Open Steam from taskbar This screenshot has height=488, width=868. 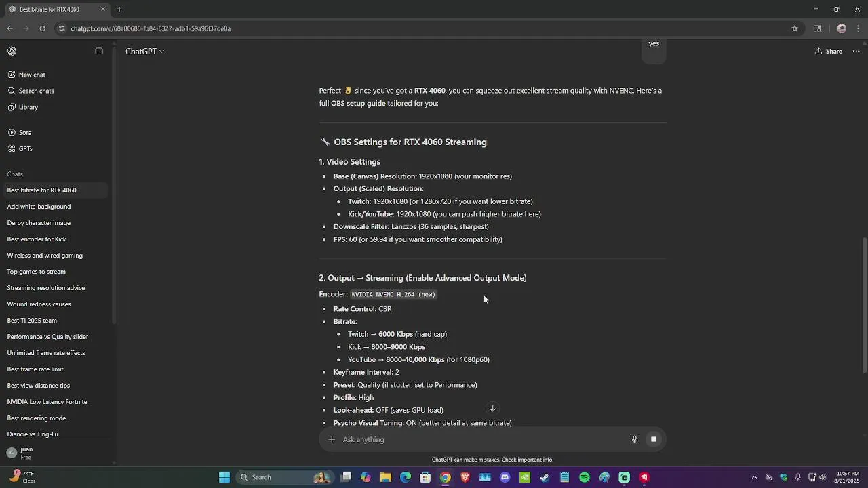coord(545,477)
